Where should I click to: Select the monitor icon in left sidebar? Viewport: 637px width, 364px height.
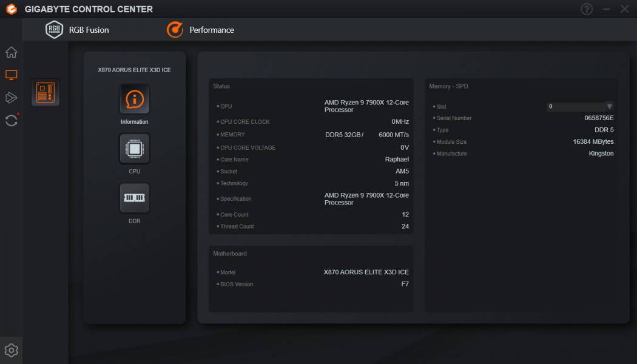pos(11,75)
